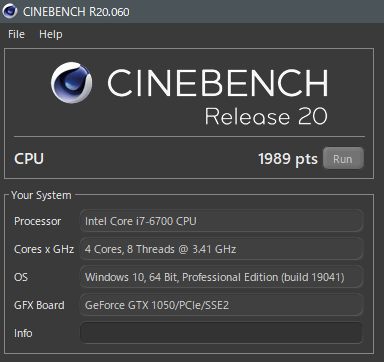Click the 1989 pts score

[288, 159]
